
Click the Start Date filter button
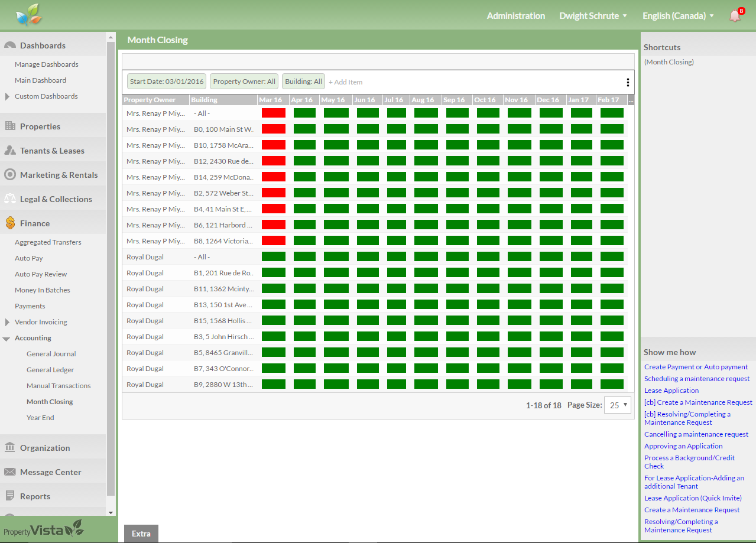[167, 82]
